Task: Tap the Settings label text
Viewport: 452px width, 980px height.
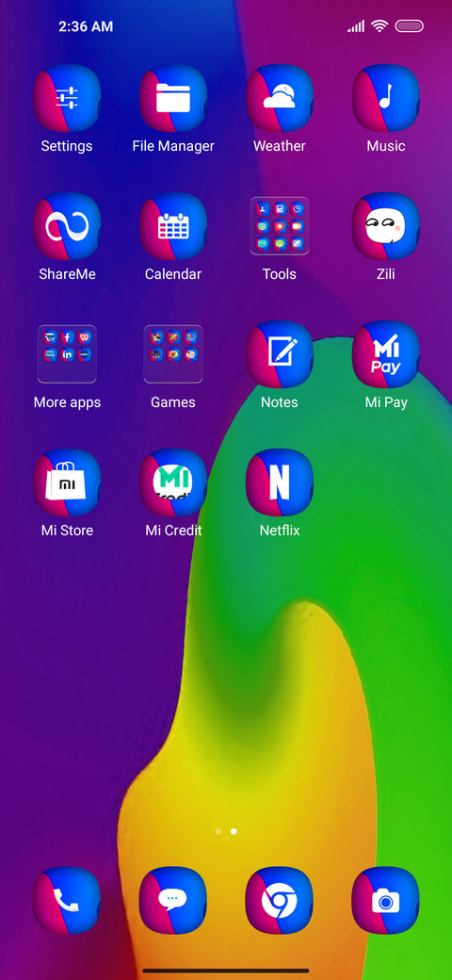Action: (67, 146)
